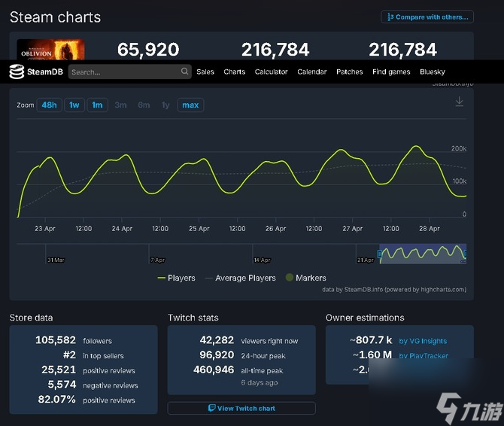504x426 pixels.
Task: Click Compare with others button
Action: tap(427, 17)
